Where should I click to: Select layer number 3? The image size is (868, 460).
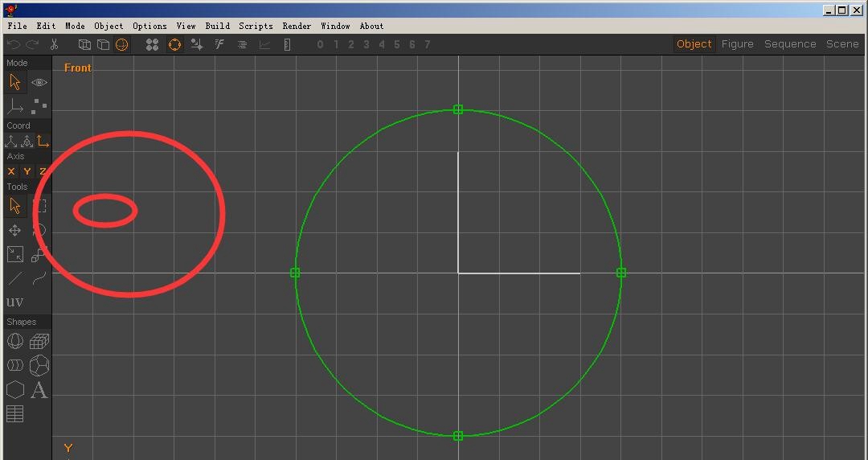pyautogui.click(x=366, y=44)
